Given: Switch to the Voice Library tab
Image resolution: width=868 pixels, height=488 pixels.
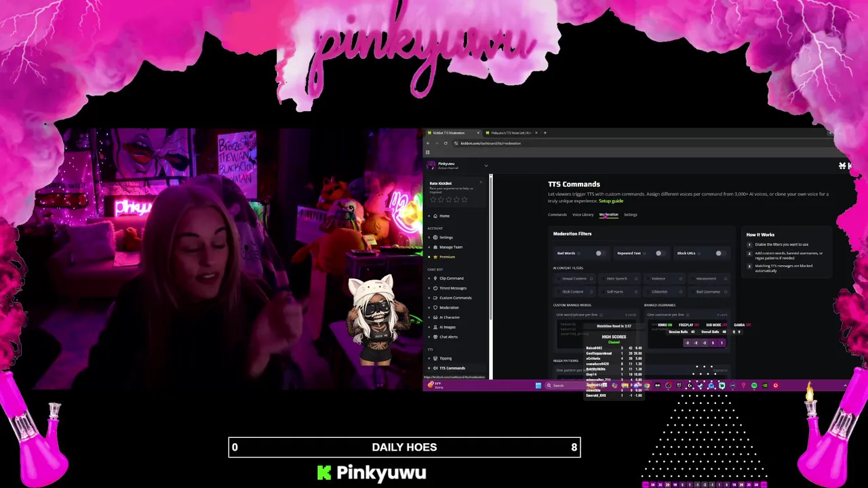Looking at the screenshot, I should coord(583,215).
